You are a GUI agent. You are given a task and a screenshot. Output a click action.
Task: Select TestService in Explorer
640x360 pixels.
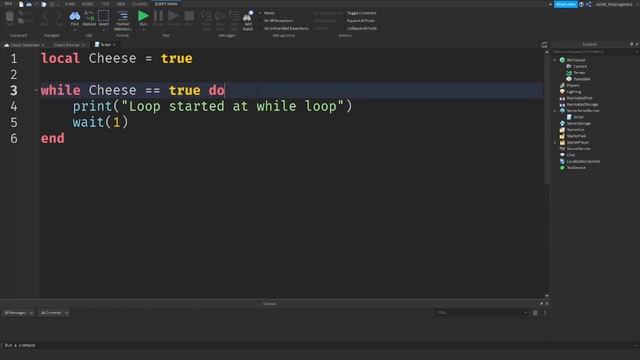point(576,168)
